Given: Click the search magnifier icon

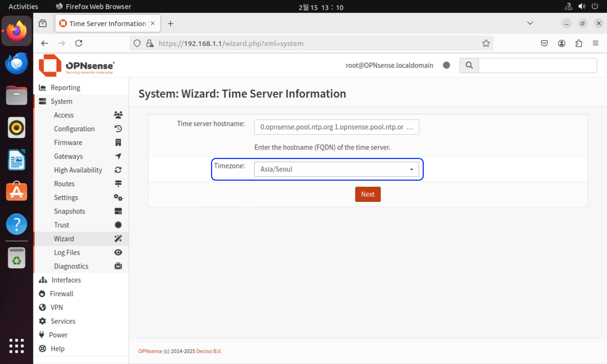Looking at the screenshot, I should (469, 65).
